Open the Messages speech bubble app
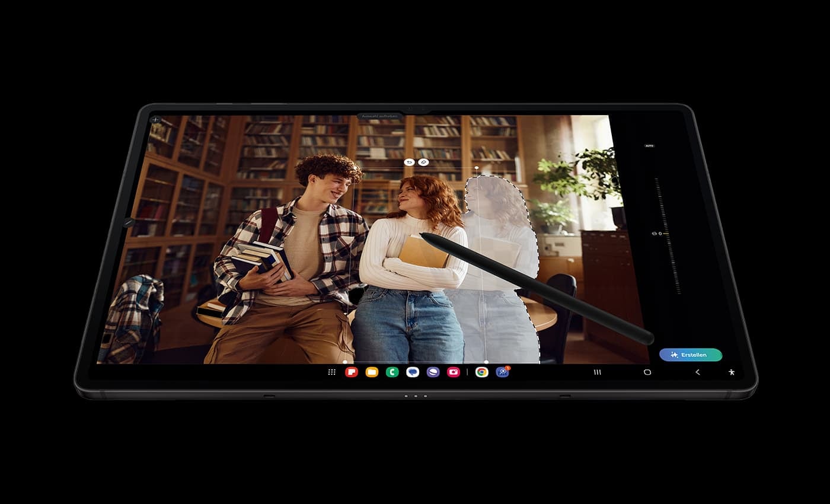The image size is (830, 504). click(x=413, y=372)
